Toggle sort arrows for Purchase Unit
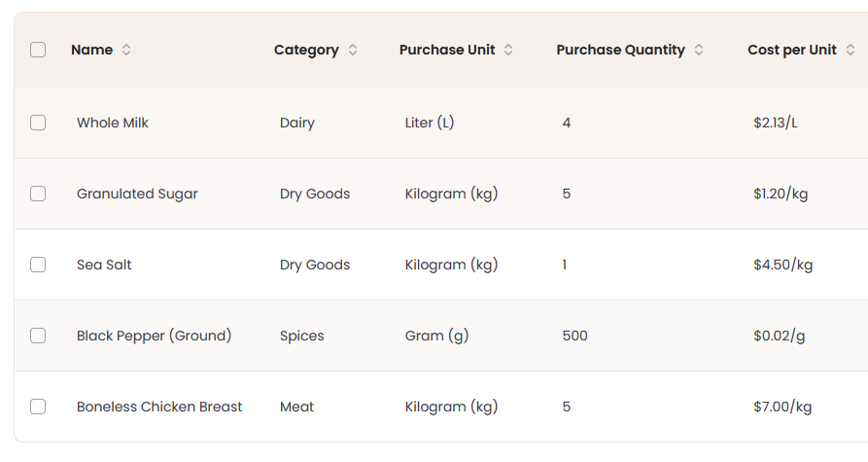Viewport: 868px width, 462px height. [509, 50]
